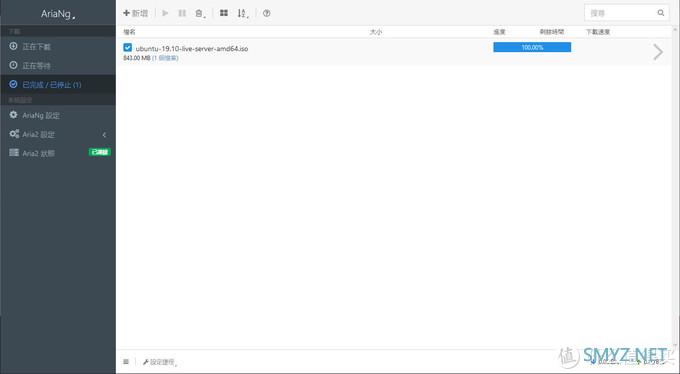Sort by the 進度 progress column header
The width and height of the screenshot is (680, 374).
(x=500, y=32)
